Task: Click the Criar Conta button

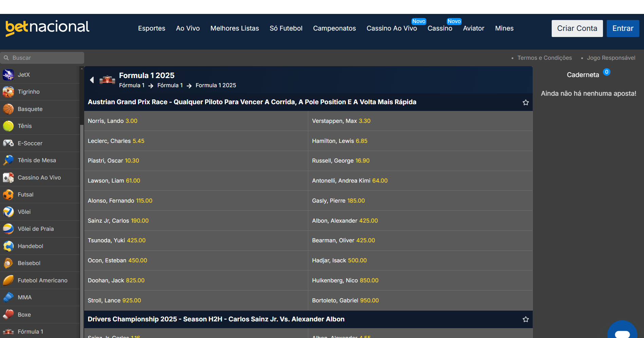Action: (577, 29)
